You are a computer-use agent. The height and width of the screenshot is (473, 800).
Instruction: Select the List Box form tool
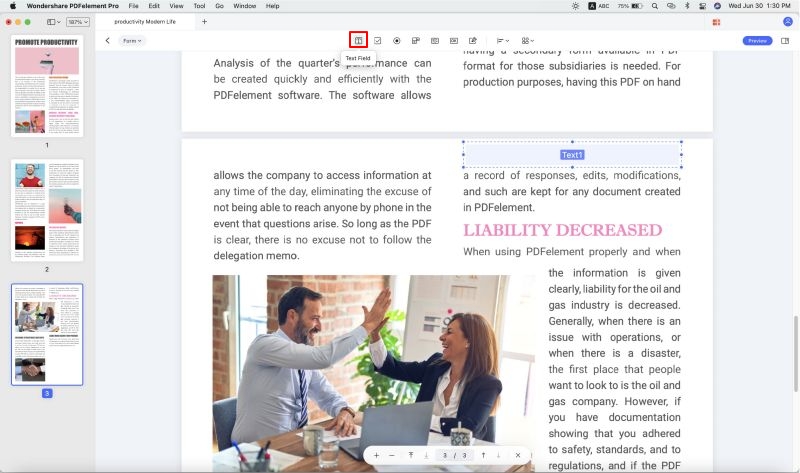[x=435, y=40]
